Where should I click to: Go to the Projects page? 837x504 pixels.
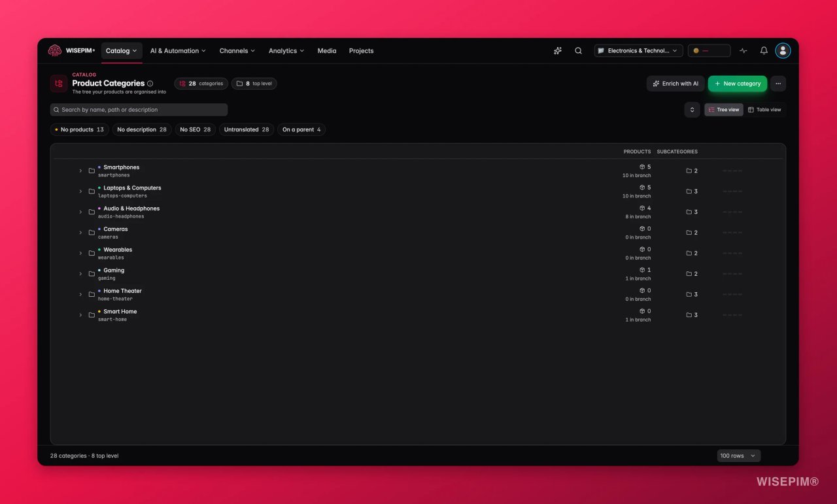[361, 50]
